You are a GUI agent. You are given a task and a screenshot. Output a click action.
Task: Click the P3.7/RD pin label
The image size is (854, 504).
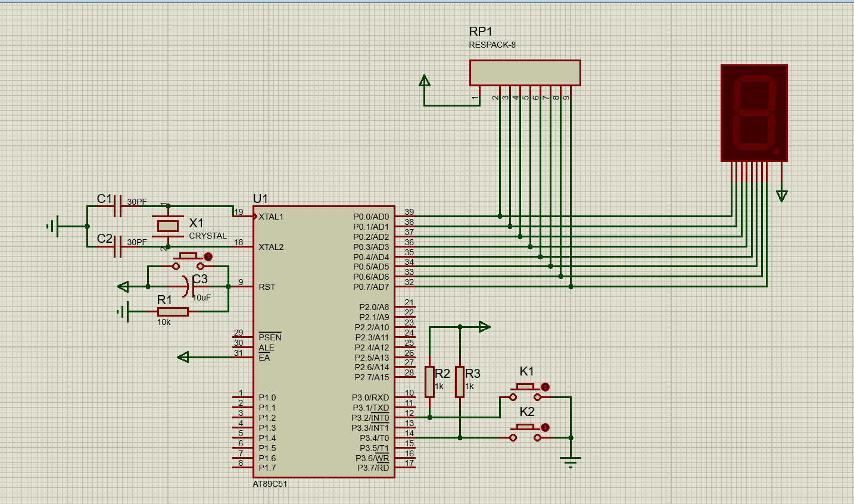[x=373, y=468]
